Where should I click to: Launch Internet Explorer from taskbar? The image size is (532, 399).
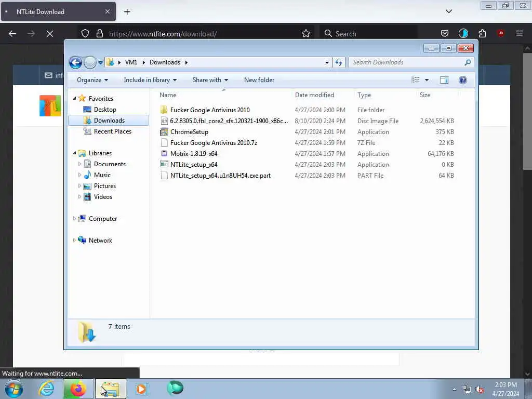46,389
